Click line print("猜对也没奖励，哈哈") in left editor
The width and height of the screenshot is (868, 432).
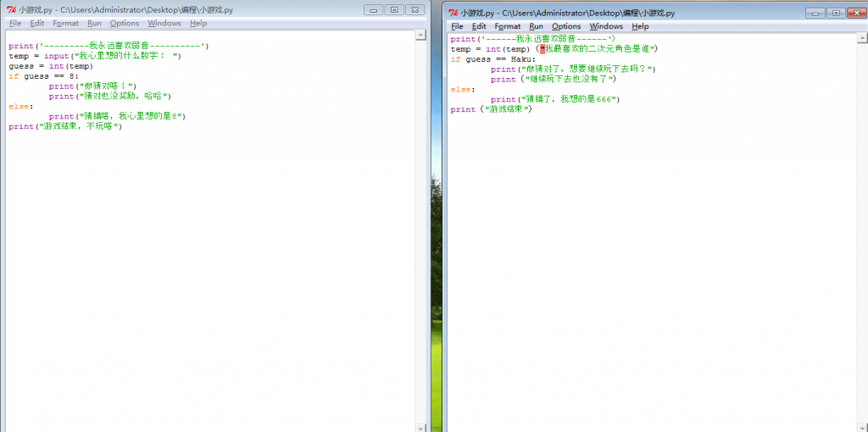(110, 97)
